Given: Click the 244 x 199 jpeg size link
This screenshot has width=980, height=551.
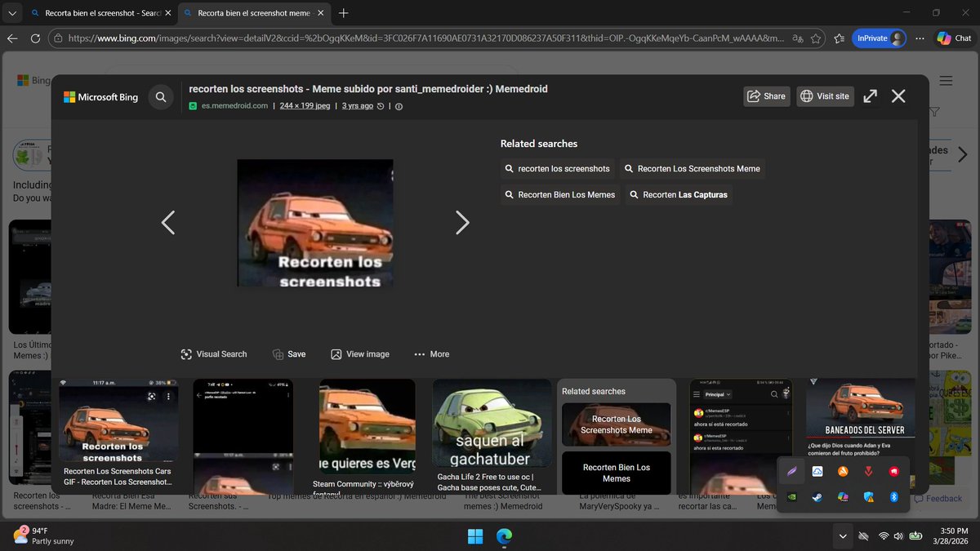Looking at the screenshot, I should coord(305,106).
